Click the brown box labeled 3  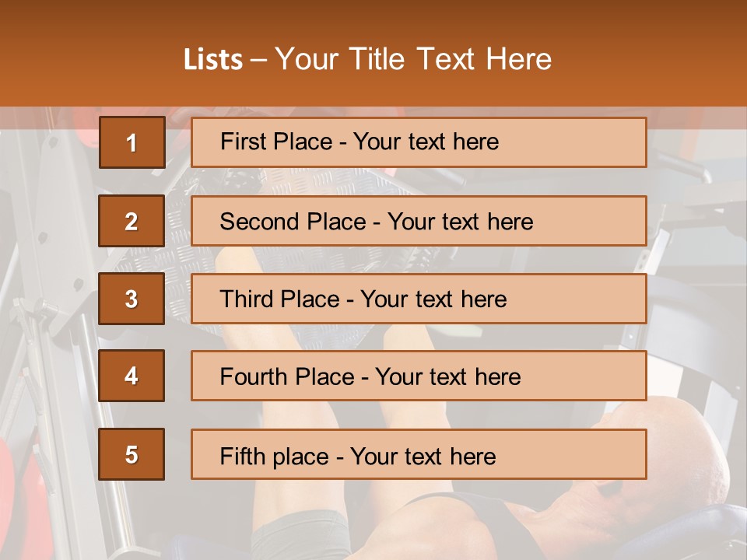point(132,299)
